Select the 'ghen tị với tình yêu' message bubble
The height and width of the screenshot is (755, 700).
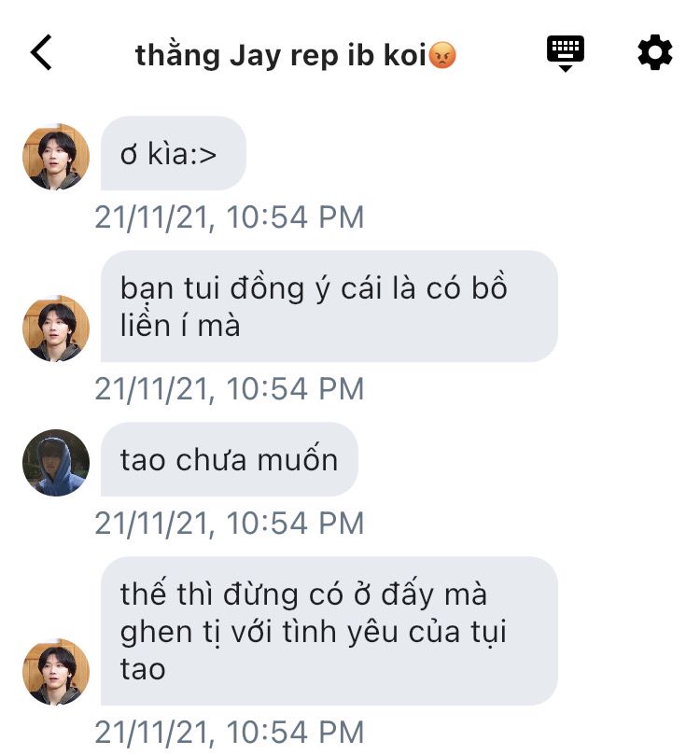(x=329, y=631)
